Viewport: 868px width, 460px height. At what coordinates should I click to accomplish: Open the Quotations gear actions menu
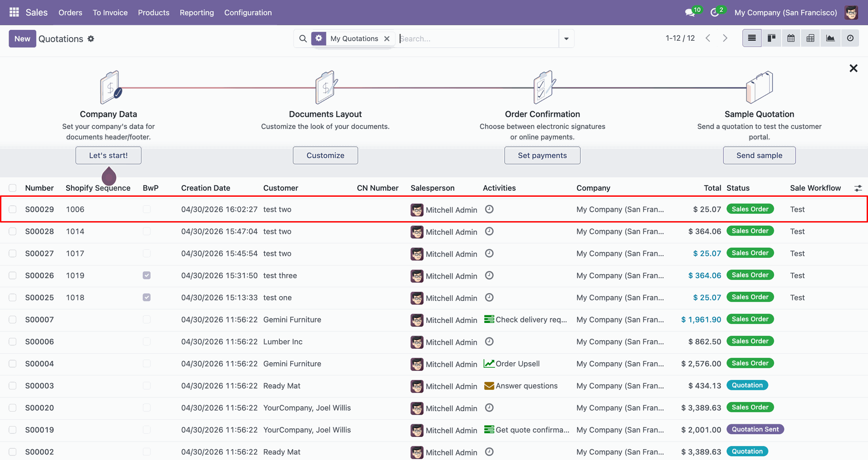(x=91, y=39)
